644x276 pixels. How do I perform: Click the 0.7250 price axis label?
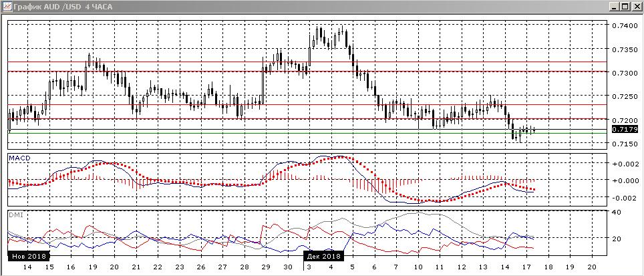[x=625, y=96]
